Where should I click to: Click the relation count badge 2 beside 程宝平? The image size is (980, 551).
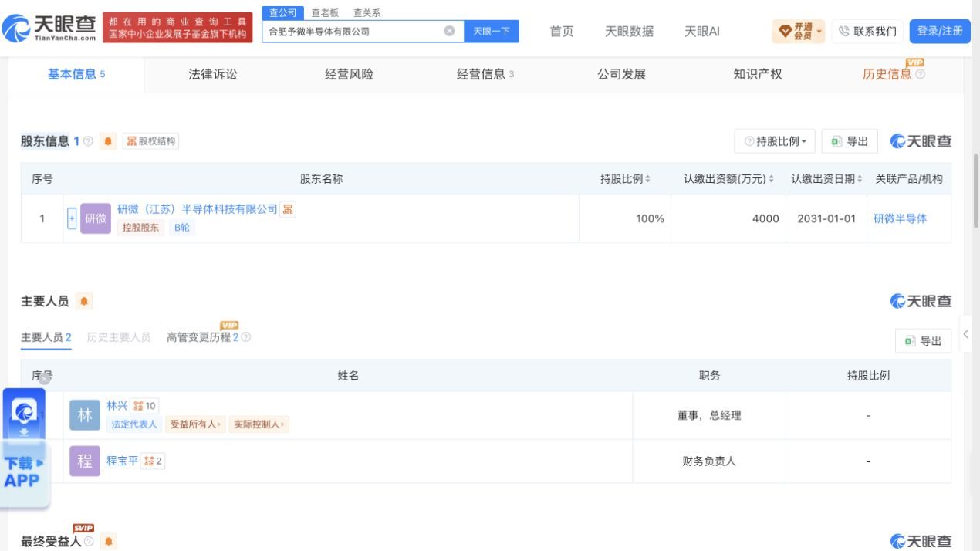[x=153, y=461]
